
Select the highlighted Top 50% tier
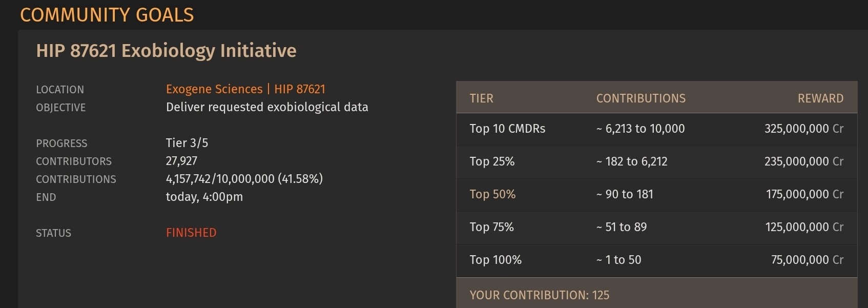click(x=492, y=194)
